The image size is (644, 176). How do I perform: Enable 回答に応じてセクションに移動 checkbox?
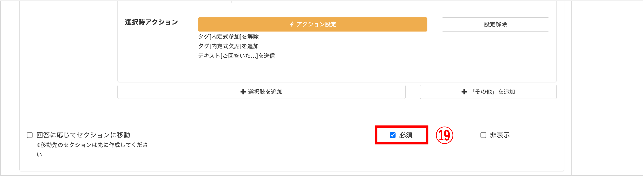pos(30,135)
